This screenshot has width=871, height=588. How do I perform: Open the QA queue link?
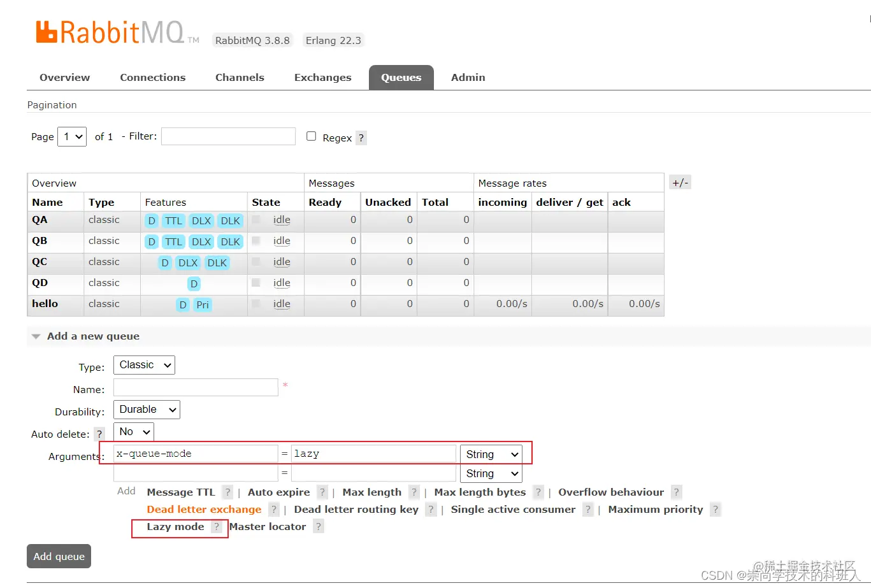click(x=40, y=220)
